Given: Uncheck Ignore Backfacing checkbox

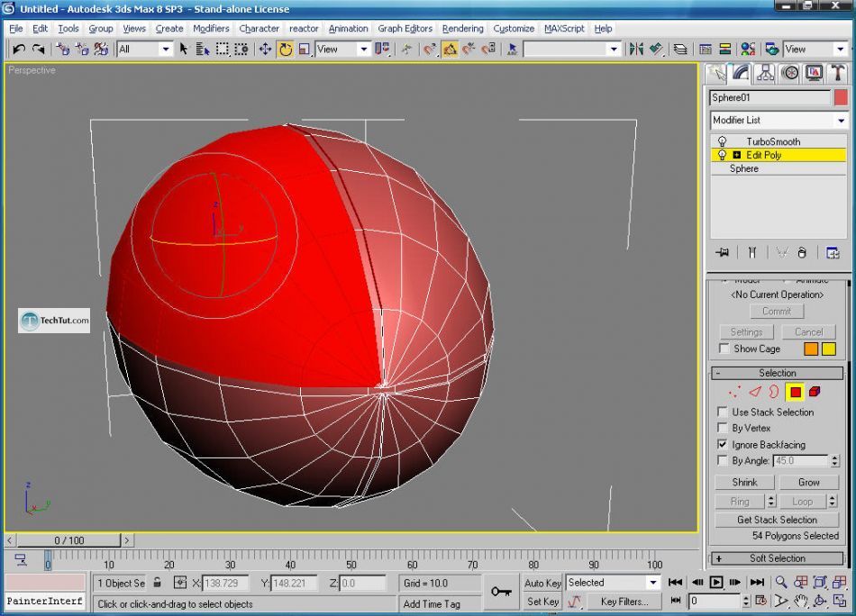Looking at the screenshot, I should click(723, 444).
